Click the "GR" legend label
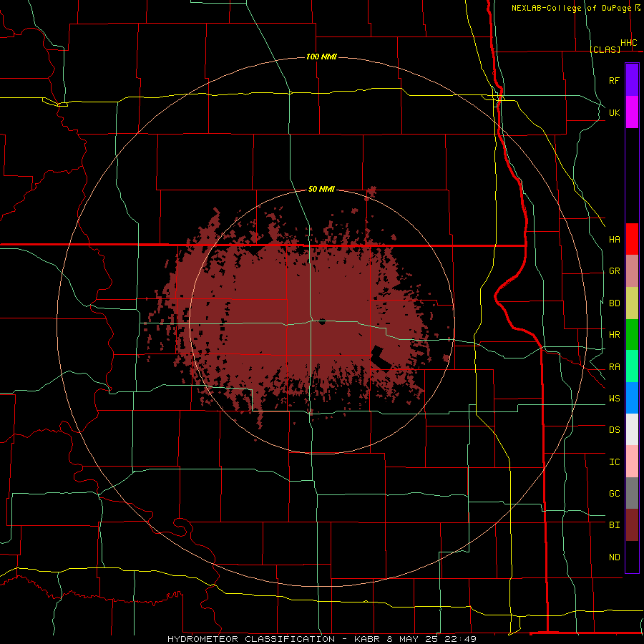644x644 pixels. click(x=614, y=271)
